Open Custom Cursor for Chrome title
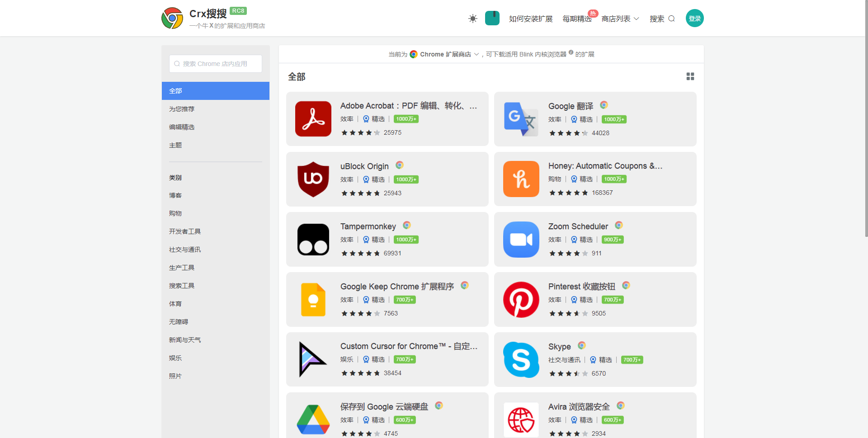The height and width of the screenshot is (438, 868). [x=409, y=346]
